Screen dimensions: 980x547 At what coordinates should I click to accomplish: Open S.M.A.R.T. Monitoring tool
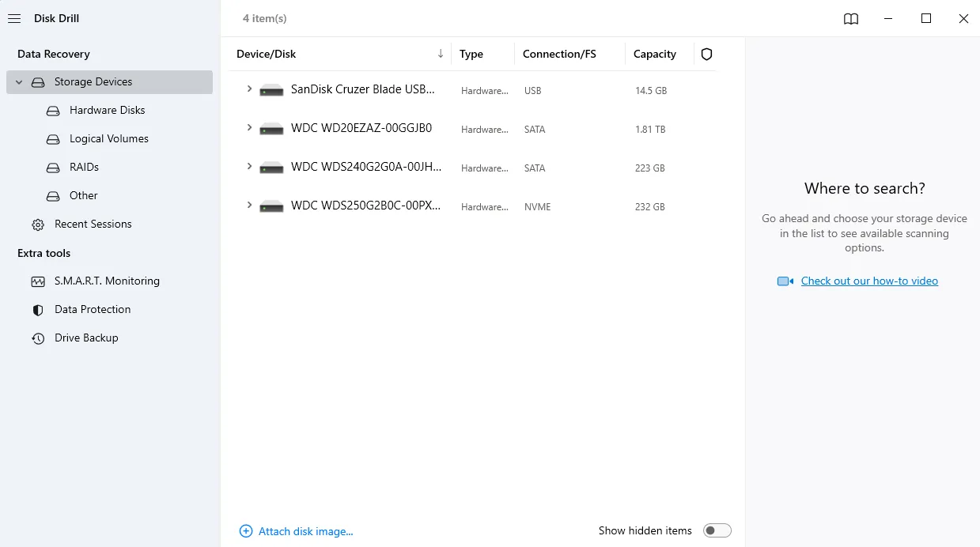106,281
